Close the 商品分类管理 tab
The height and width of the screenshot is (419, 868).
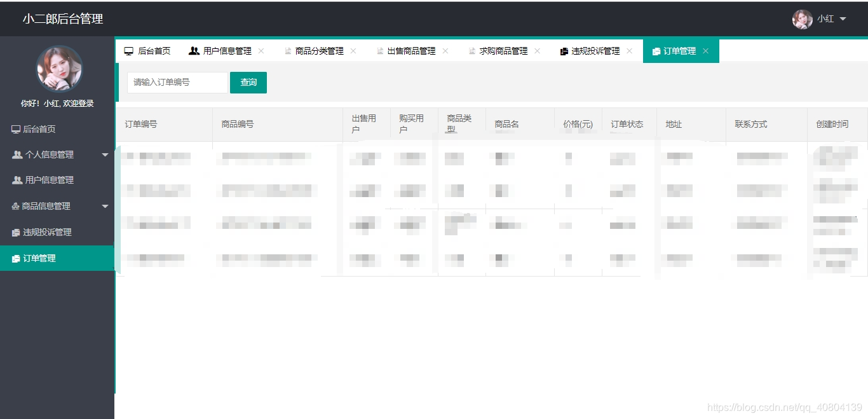click(353, 51)
